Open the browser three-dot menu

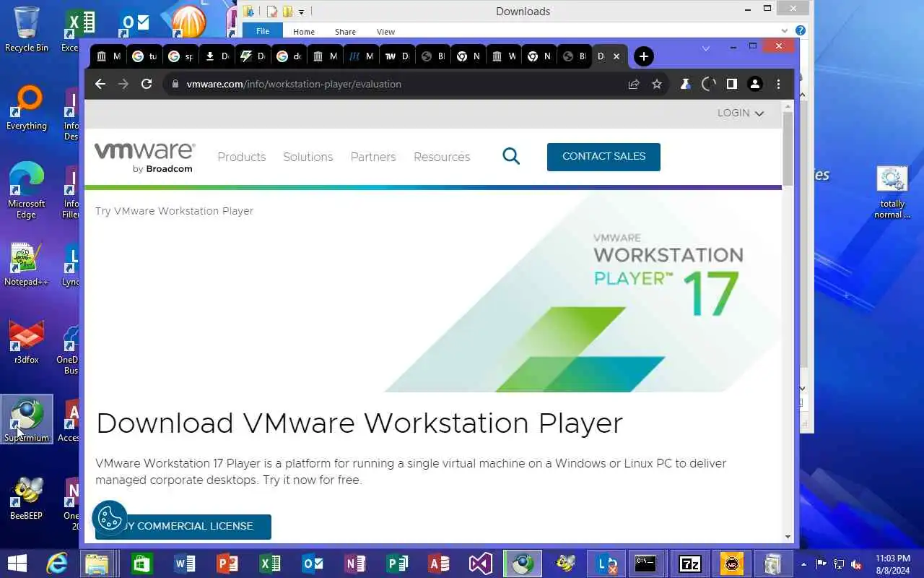[x=778, y=84]
